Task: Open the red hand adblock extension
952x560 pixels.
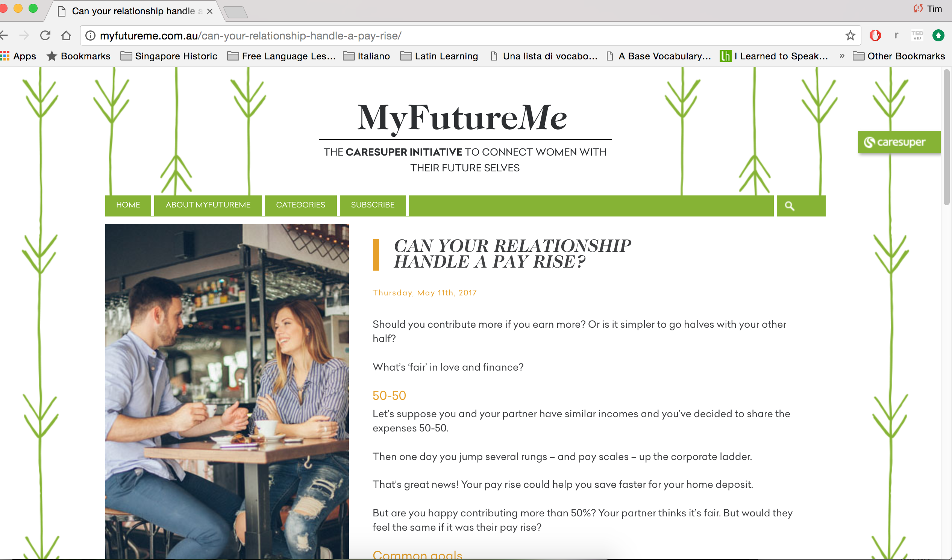Action: [x=875, y=35]
